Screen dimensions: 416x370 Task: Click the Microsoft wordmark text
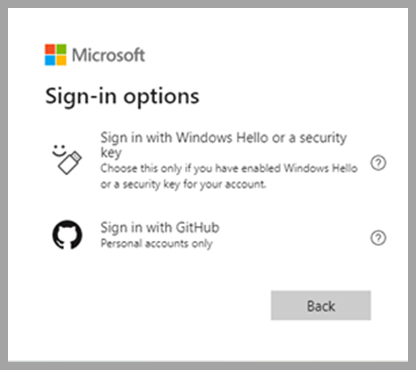click(108, 55)
